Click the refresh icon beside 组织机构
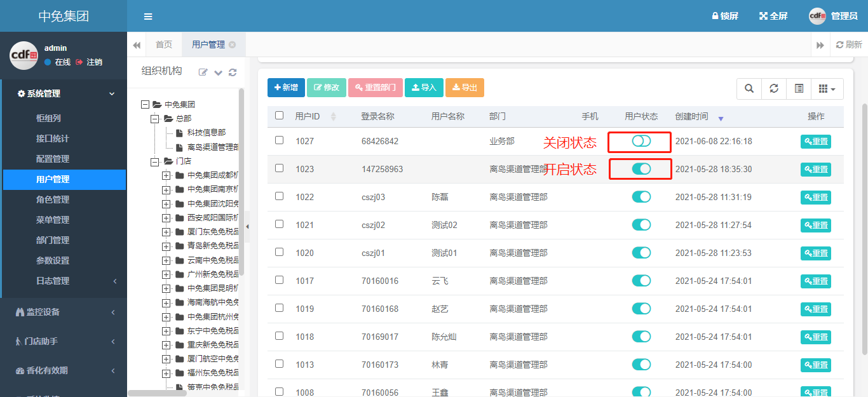The width and height of the screenshot is (868, 397). [233, 72]
